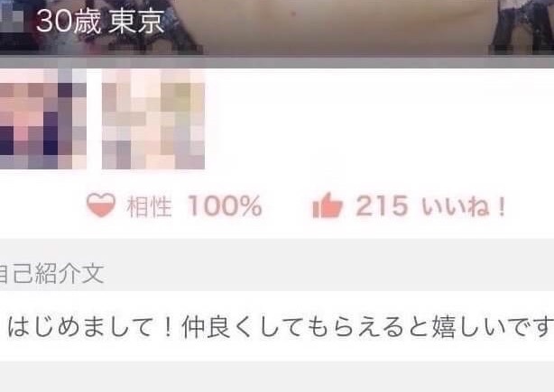The height and width of the screenshot is (392, 554).
Task: Click the gray band above 自己紹介文 header
Action: point(277,250)
